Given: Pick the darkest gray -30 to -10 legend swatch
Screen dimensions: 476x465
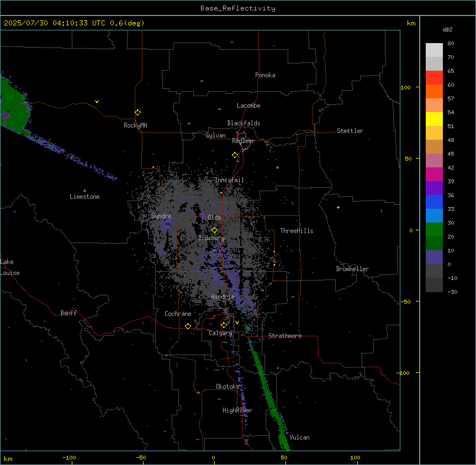Looking at the screenshot, I should click(434, 285).
